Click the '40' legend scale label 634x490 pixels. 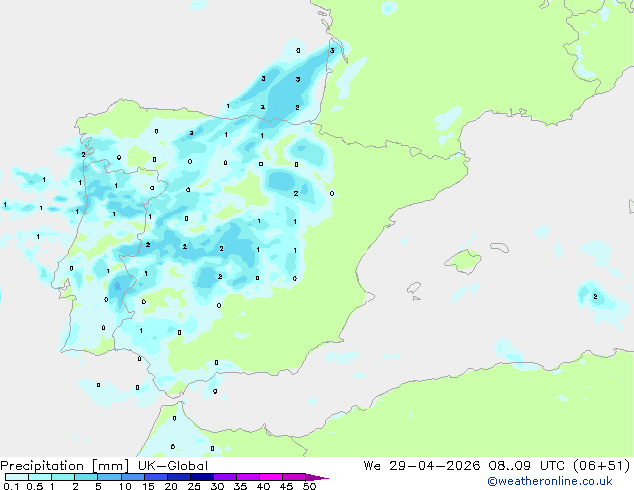(263, 486)
